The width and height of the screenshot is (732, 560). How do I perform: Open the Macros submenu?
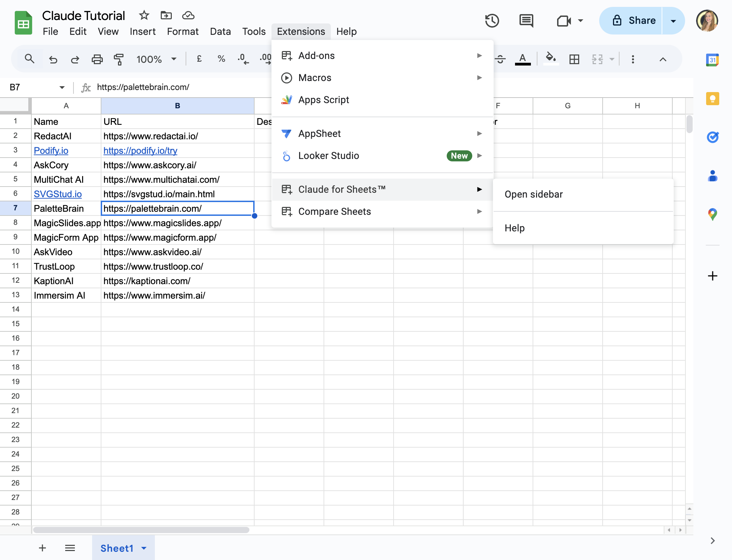[x=382, y=78]
